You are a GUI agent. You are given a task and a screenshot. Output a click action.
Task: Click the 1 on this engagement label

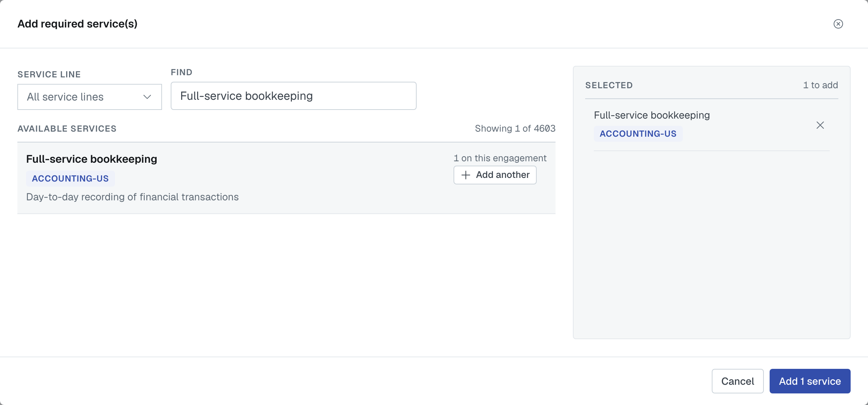pyautogui.click(x=500, y=158)
